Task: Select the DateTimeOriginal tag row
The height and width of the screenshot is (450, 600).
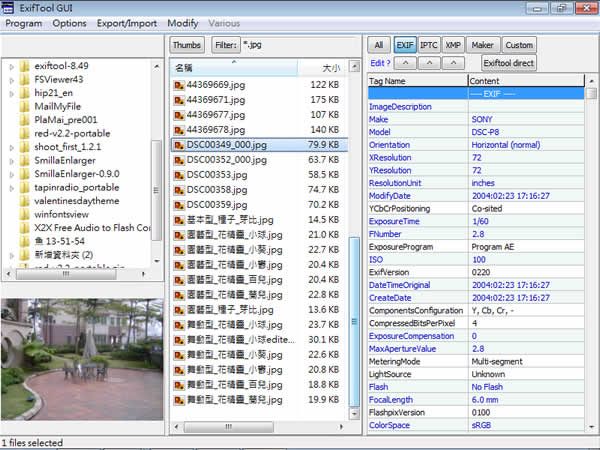Action: pyautogui.click(x=476, y=285)
